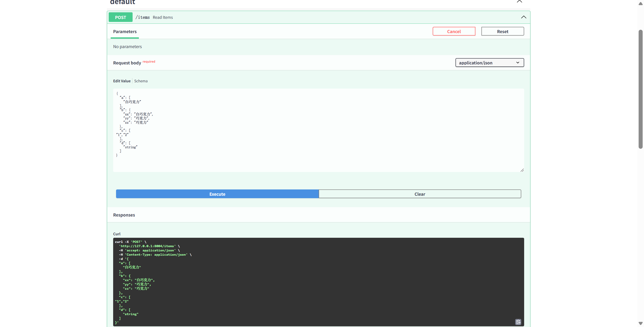Screen dimensions: 644x327
Task: Click the Clear button
Action: 419,194
